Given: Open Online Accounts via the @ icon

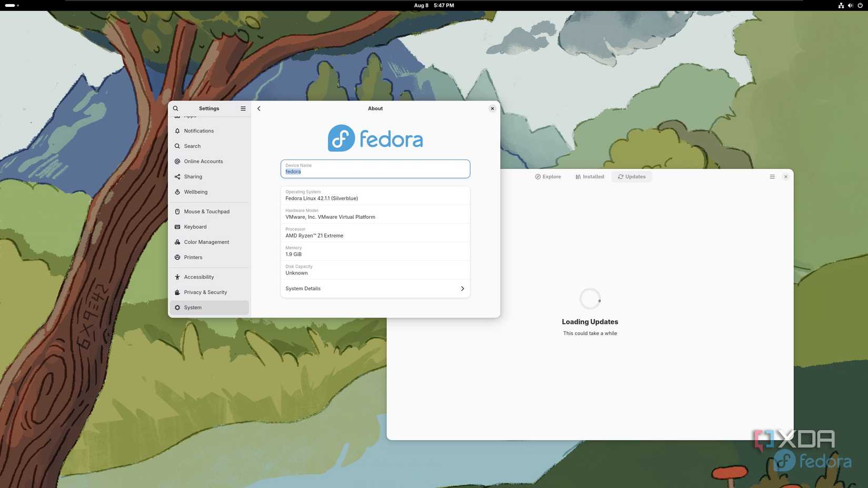Looking at the screenshot, I should pyautogui.click(x=177, y=161).
